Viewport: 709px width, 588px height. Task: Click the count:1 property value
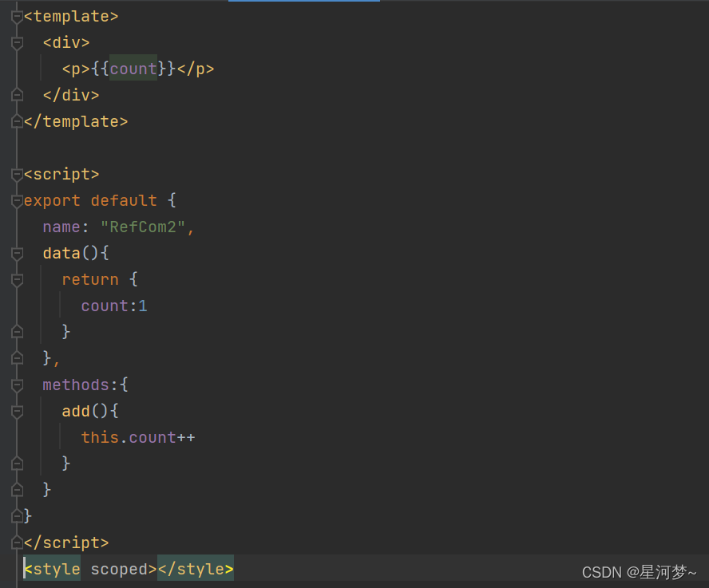[143, 306]
